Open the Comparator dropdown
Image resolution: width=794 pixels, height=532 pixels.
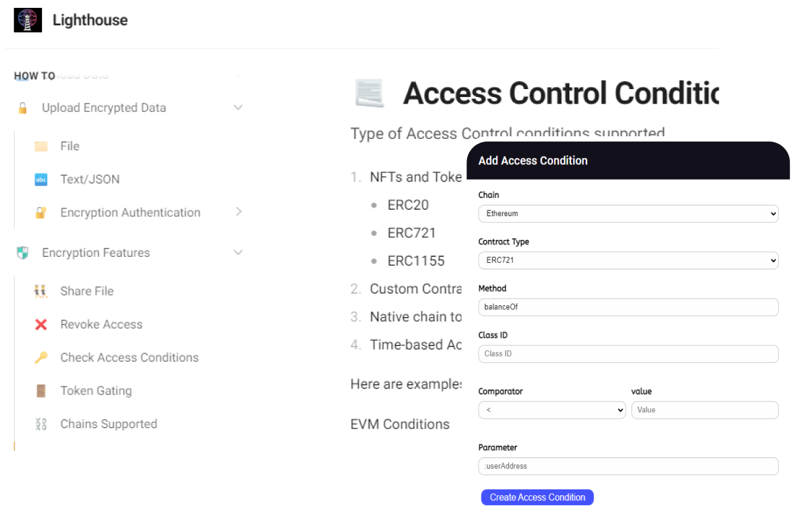point(552,410)
